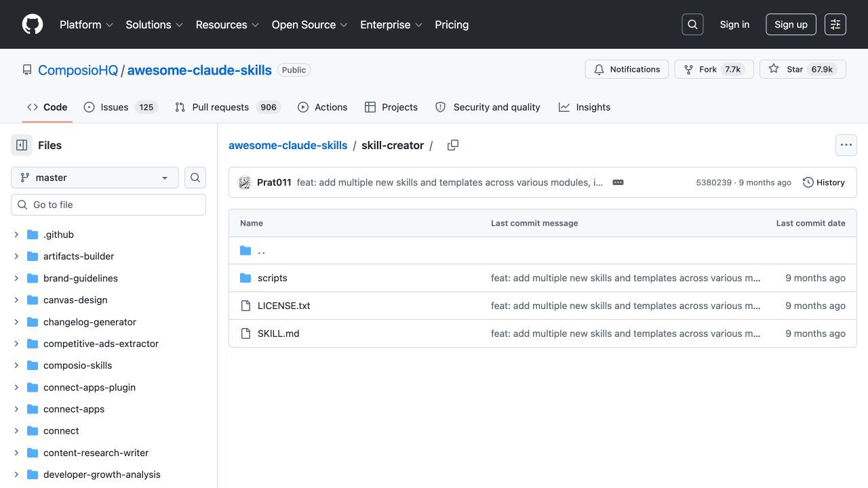The width and height of the screenshot is (868, 488).
Task: Expand the .github folder chevron
Action: tap(16, 235)
